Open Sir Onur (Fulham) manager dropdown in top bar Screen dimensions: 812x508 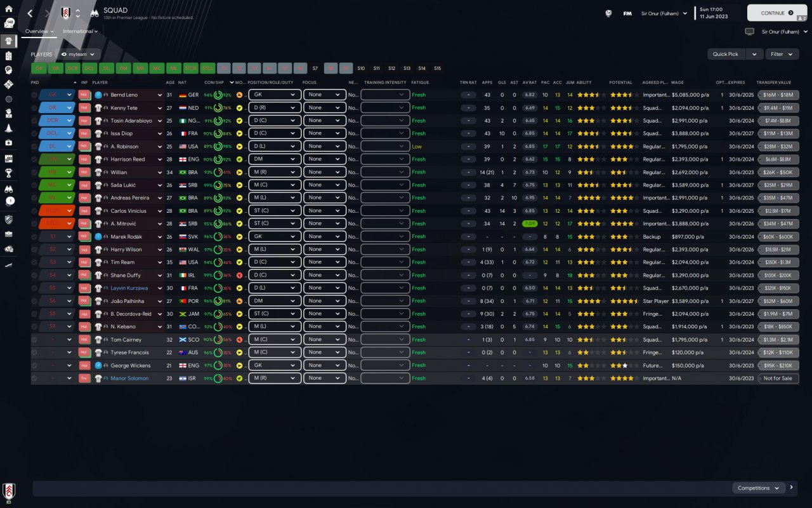[x=664, y=13]
